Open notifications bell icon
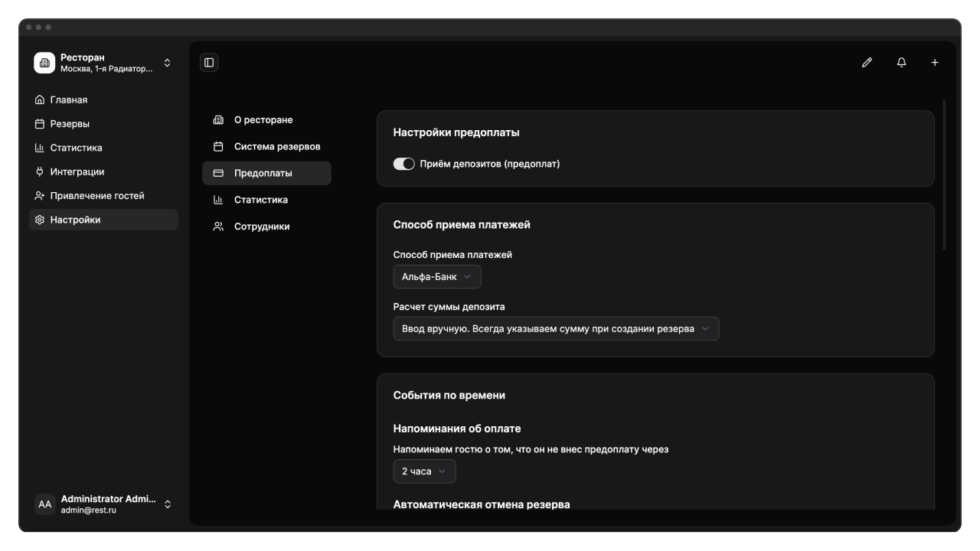 click(901, 63)
